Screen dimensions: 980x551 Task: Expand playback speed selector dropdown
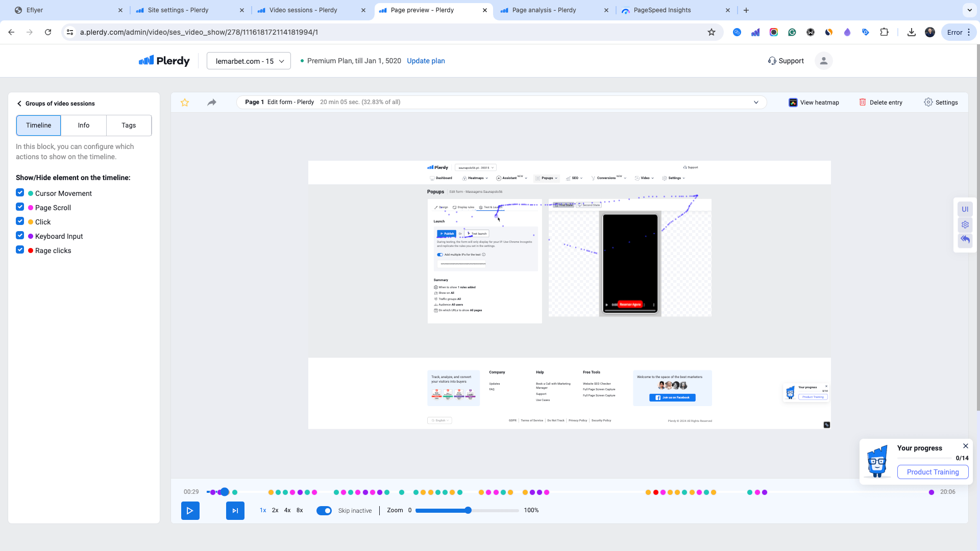pyautogui.click(x=262, y=510)
